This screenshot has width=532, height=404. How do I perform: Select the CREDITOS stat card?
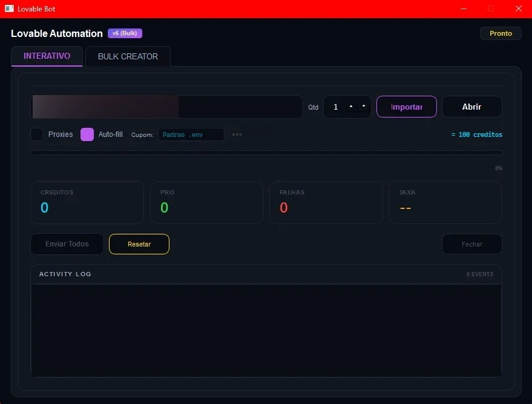(x=87, y=202)
